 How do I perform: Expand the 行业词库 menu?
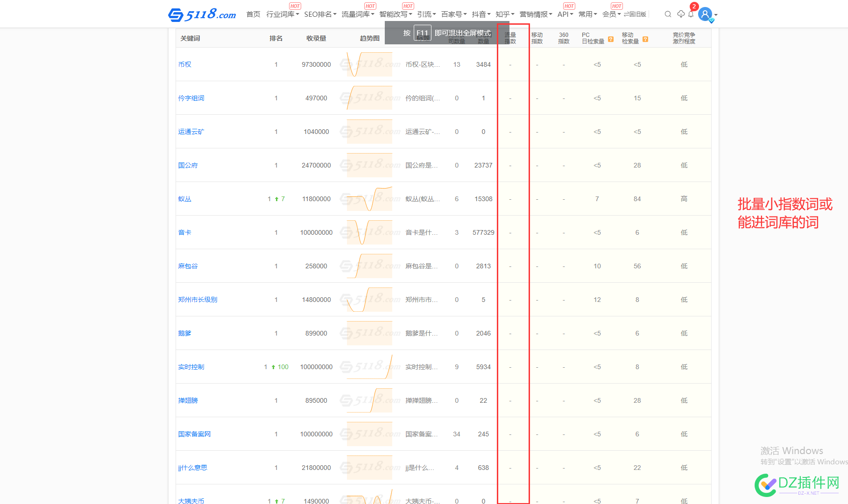click(283, 14)
